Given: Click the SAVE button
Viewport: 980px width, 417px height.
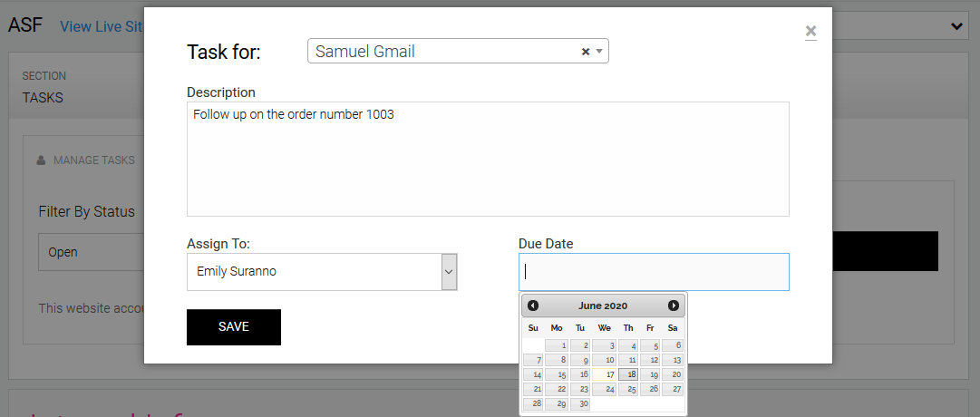Looking at the screenshot, I should coord(234,327).
